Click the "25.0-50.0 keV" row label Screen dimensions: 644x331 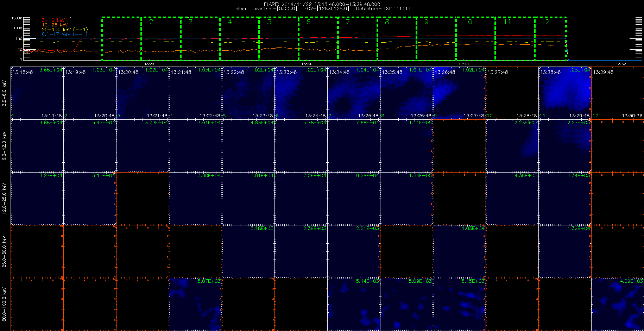[4, 251]
